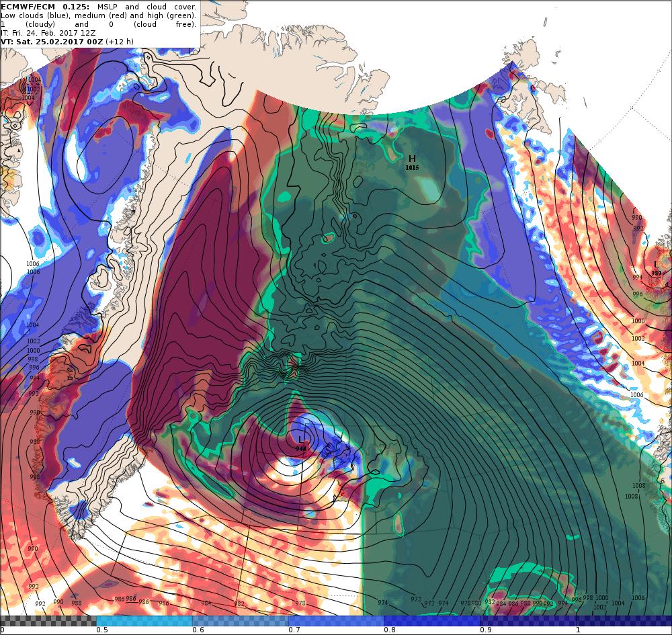Pick the 0.7–0.8 legend color swatch
The image size is (672, 635).
(x=337, y=621)
